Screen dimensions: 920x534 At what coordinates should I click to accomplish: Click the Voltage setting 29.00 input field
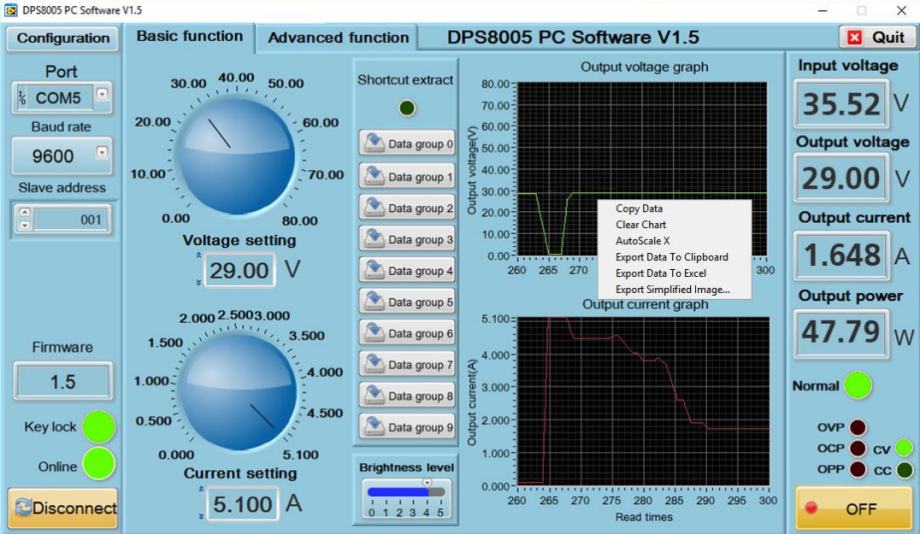coord(239,270)
